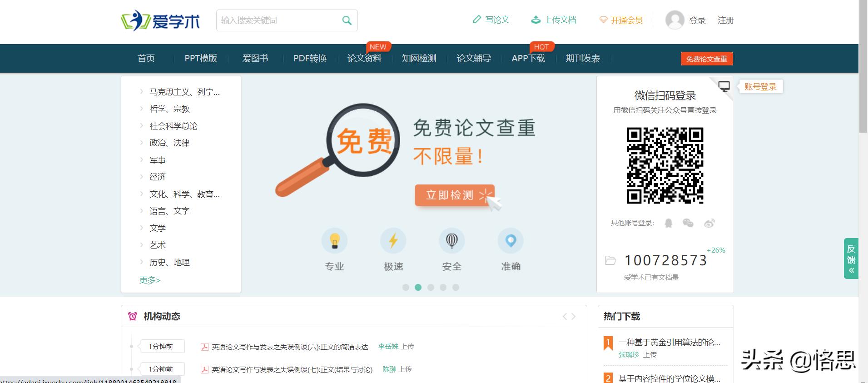Expand the 社会科学总论 category
868x383 pixels.
[174, 126]
